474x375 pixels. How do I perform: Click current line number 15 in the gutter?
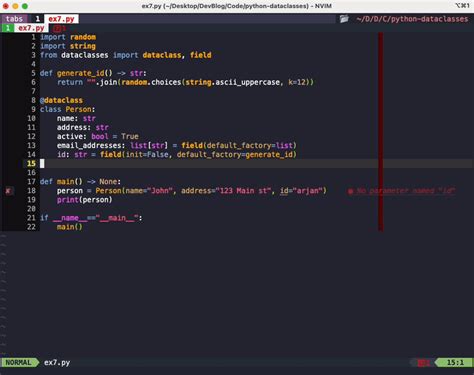[x=31, y=163]
